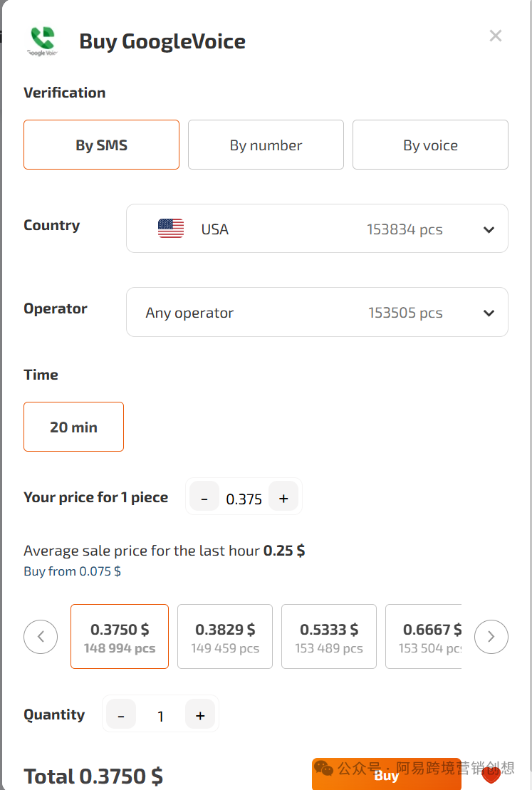Click the GoogleVoice phone logo icon

point(42,41)
